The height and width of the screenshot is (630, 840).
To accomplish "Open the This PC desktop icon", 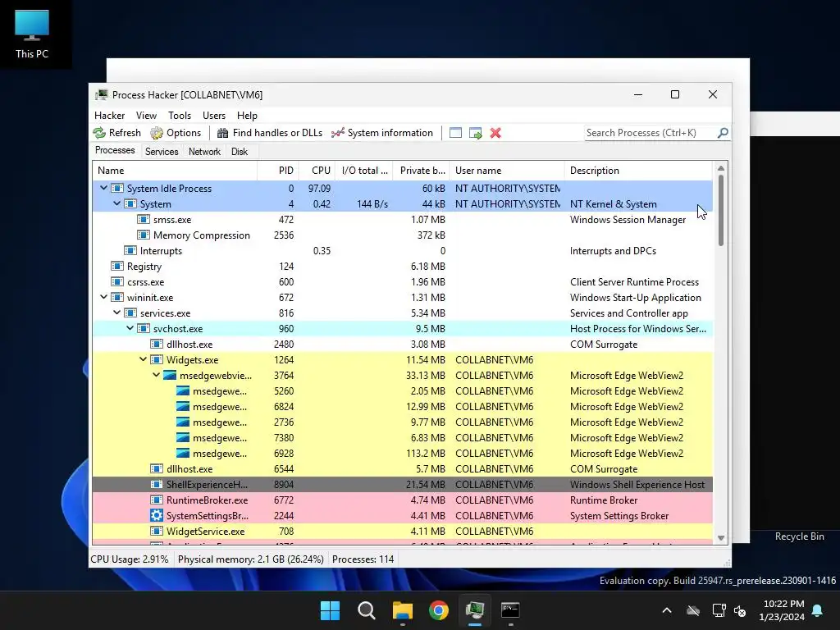I will [x=32, y=34].
